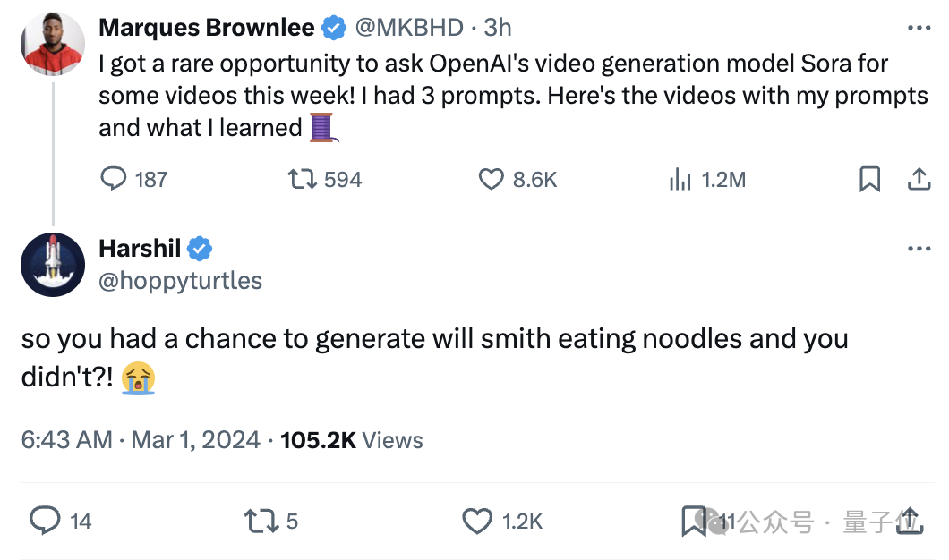View analytics of MKBHD tweet
The width and height of the screenshot is (949, 560).
pyautogui.click(x=680, y=179)
